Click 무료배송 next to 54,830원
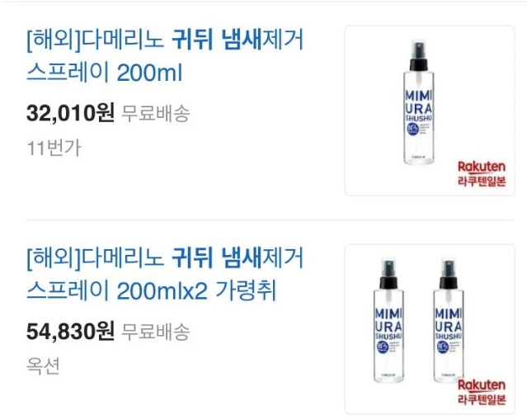The width and height of the screenshot is (527, 420). 155,332
